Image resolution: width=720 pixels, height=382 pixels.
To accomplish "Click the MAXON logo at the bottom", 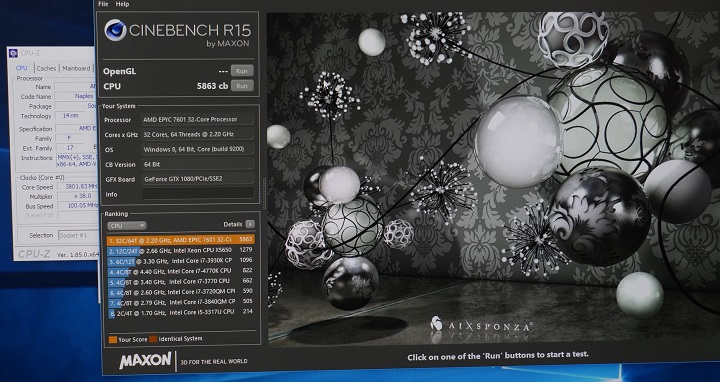I will pyautogui.click(x=145, y=360).
